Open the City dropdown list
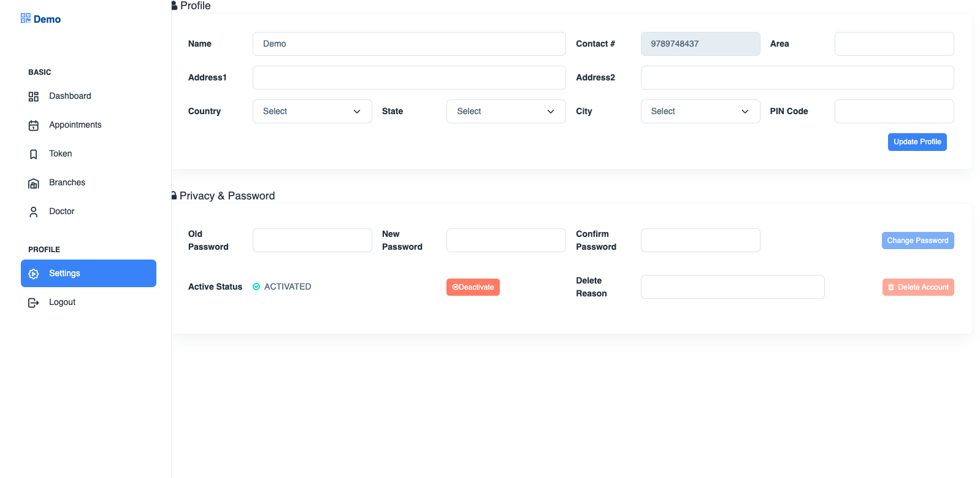The height and width of the screenshot is (478, 980). 700,111
